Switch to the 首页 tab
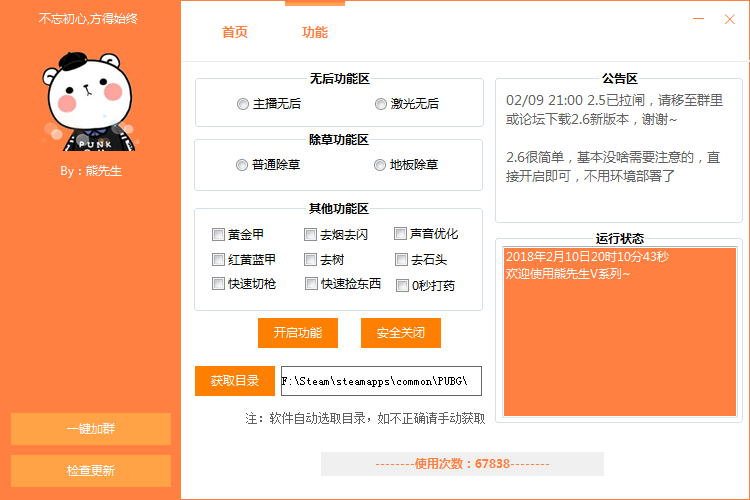Image resolution: width=750 pixels, height=500 pixels. 234,32
